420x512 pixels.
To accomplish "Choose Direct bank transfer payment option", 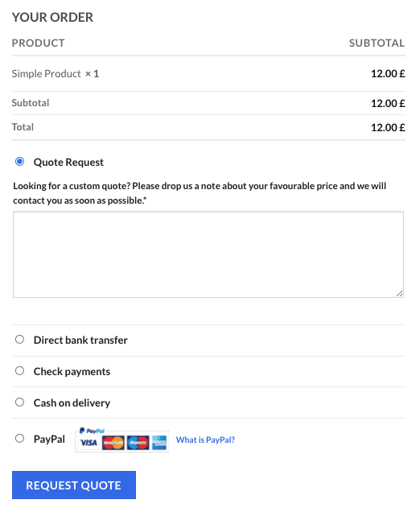I will (x=19, y=339).
